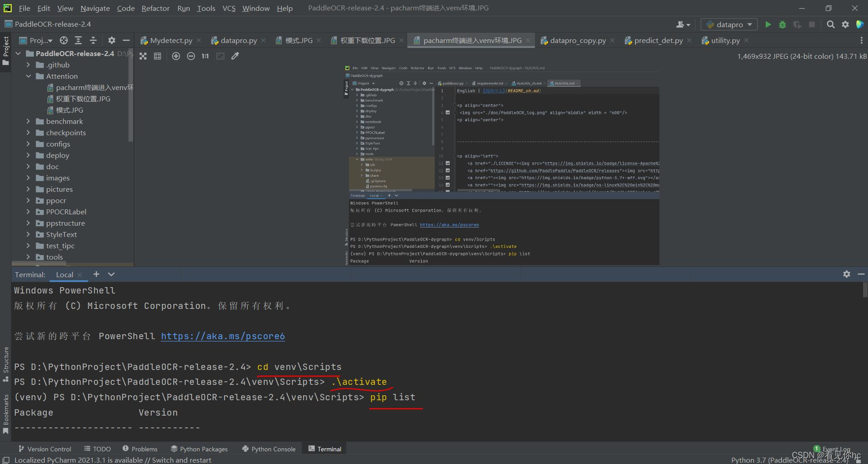The image size is (868, 464).
Task: Open the Python Packages tool window
Action: pyautogui.click(x=199, y=449)
